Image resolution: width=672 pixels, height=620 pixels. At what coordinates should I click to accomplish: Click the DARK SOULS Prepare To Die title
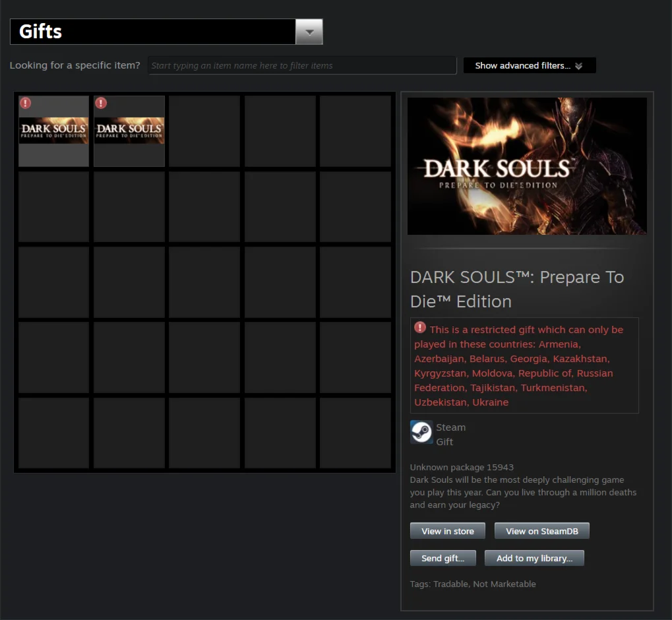(517, 290)
